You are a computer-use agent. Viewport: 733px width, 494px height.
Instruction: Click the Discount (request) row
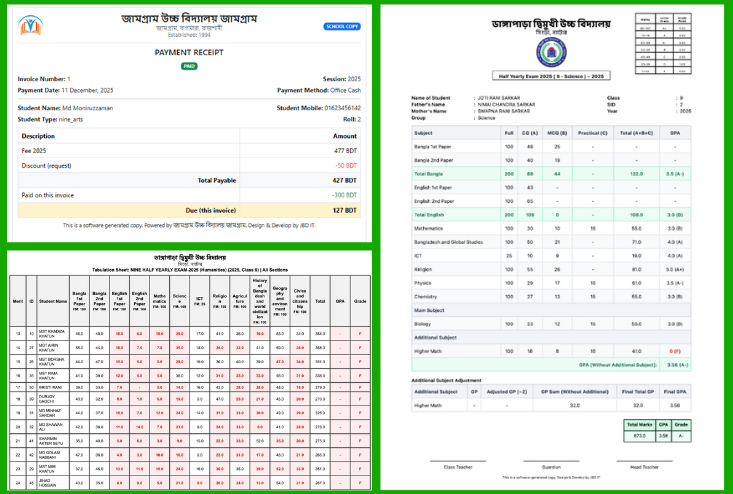(x=188, y=164)
